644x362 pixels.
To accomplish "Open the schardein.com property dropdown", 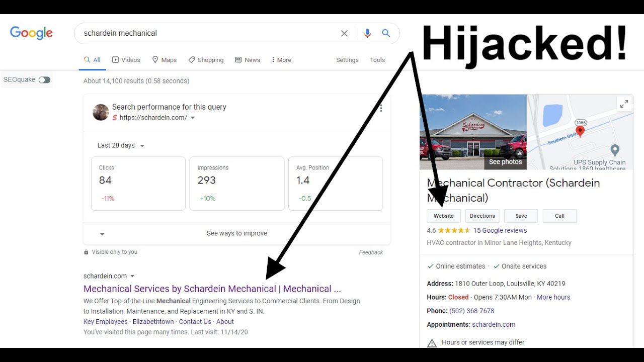I will (193, 118).
